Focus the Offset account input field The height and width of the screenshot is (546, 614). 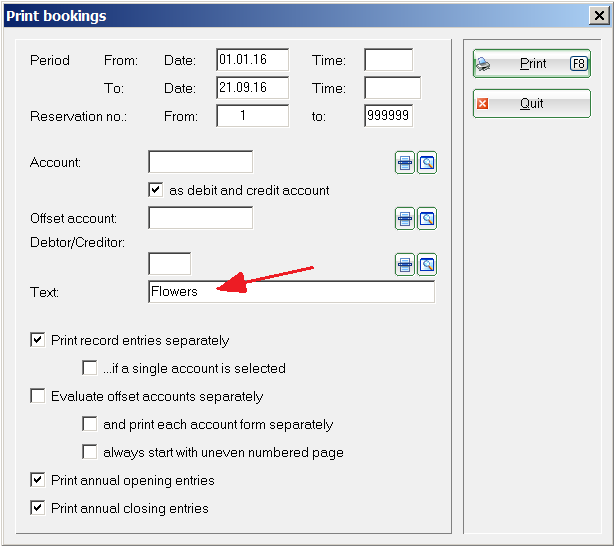pyautogui.click(x=200, y=218)
